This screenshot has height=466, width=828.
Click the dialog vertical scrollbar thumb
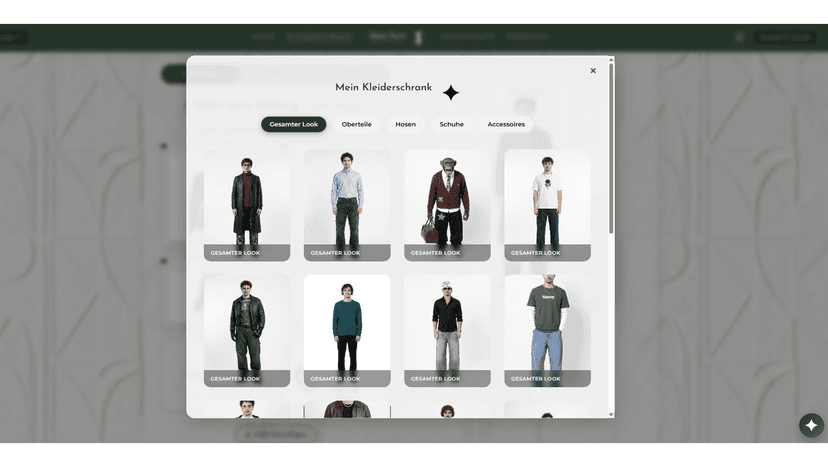click(x=611, y=148)
